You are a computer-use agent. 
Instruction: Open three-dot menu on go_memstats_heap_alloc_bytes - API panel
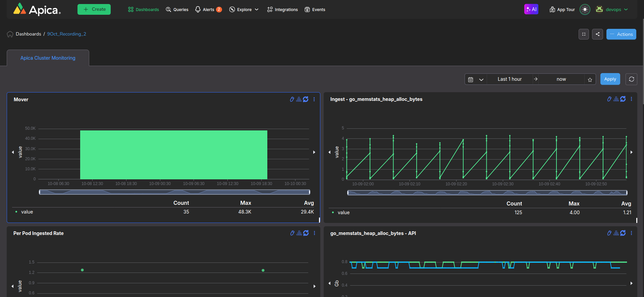click(x=631, y=233)
